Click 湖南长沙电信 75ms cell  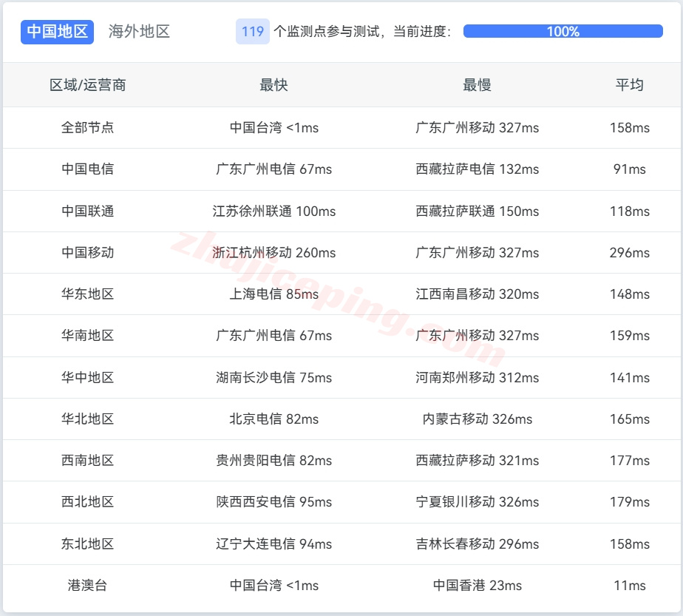click(x=274, y=378)
